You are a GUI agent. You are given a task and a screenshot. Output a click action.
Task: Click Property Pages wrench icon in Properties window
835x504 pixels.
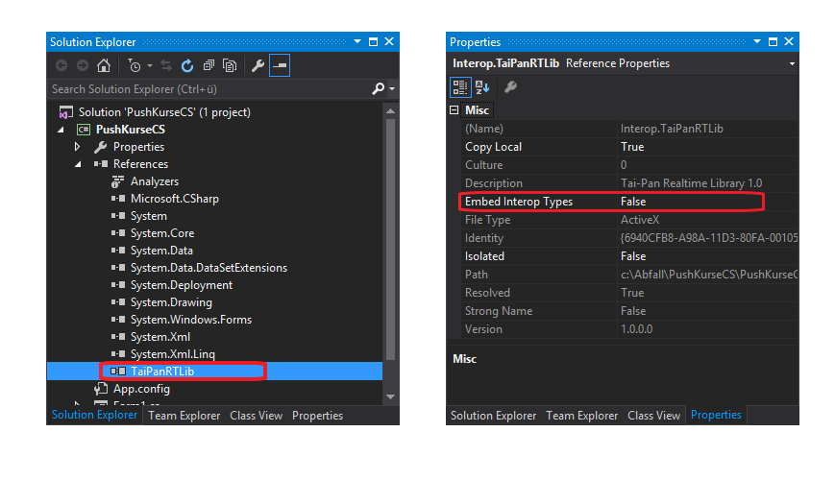click(x=510, y=87)
